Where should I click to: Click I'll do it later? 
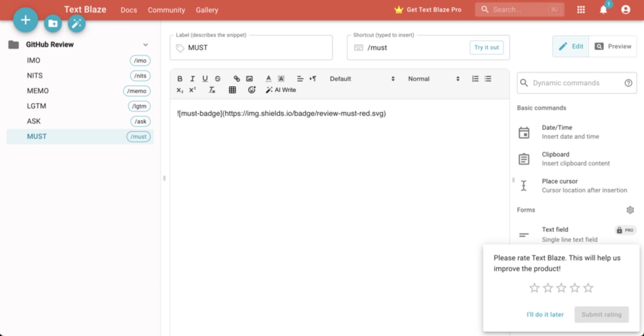click(x=545, y=315)
